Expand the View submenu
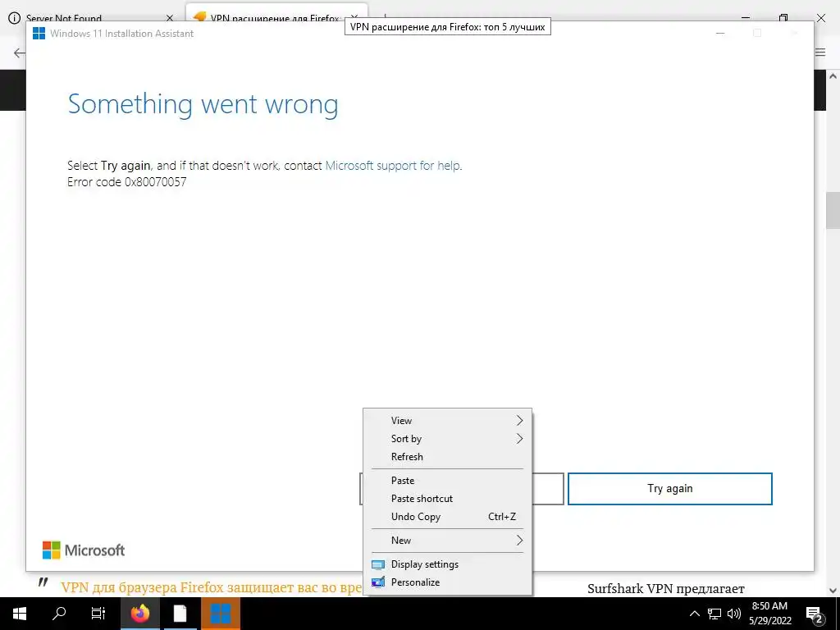The image size is (840, 630). [x=447, y=421]
